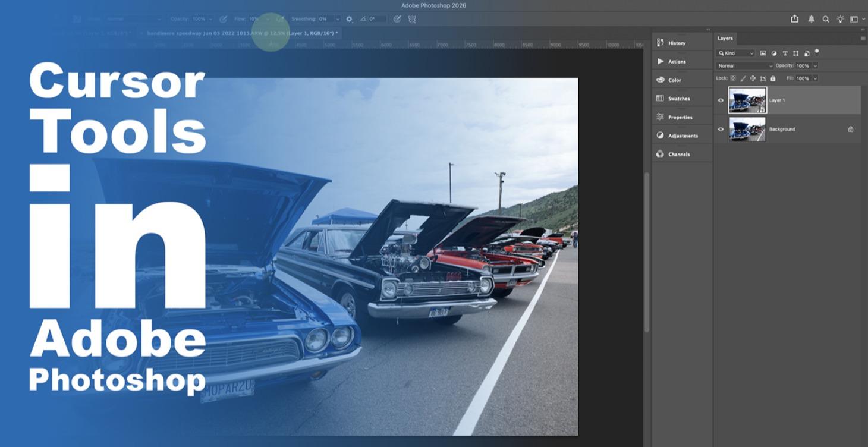Open the Properties panel
Viewport: 868px width, 447px height.
pos(682,117)
